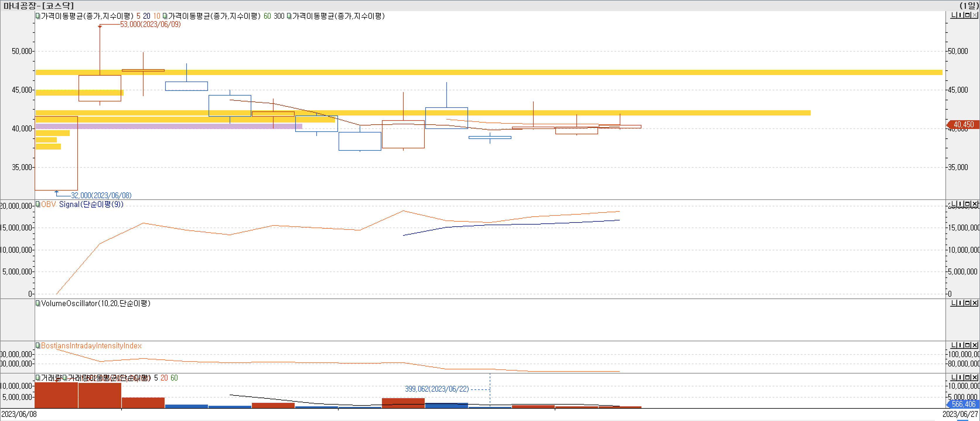Click the 53,000 high price label
The width and height of the screenshot is (980, 421).
coord(150,24)
